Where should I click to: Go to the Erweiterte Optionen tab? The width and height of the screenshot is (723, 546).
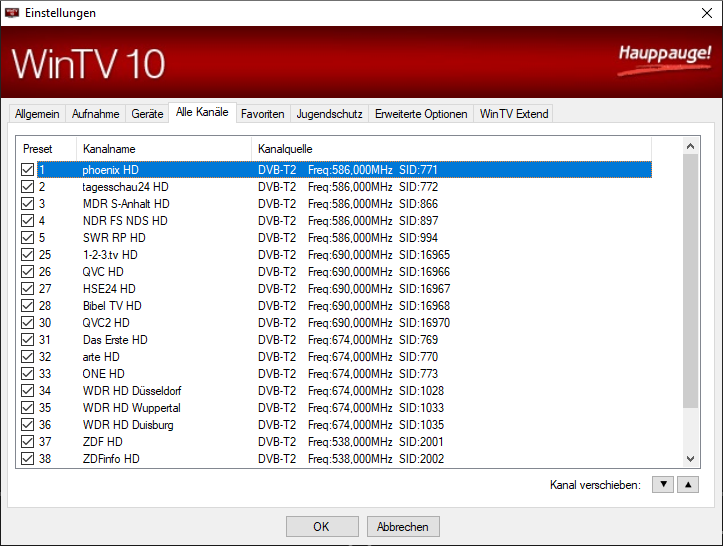[421, 114]
